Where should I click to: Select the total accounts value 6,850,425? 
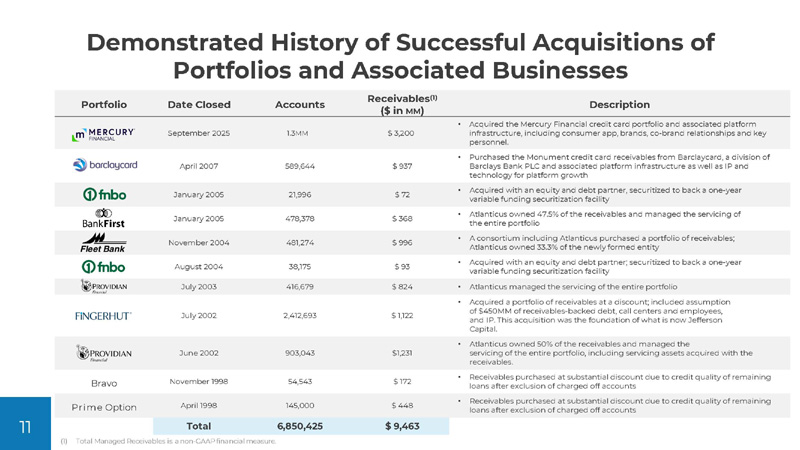[x=299, y=427]
